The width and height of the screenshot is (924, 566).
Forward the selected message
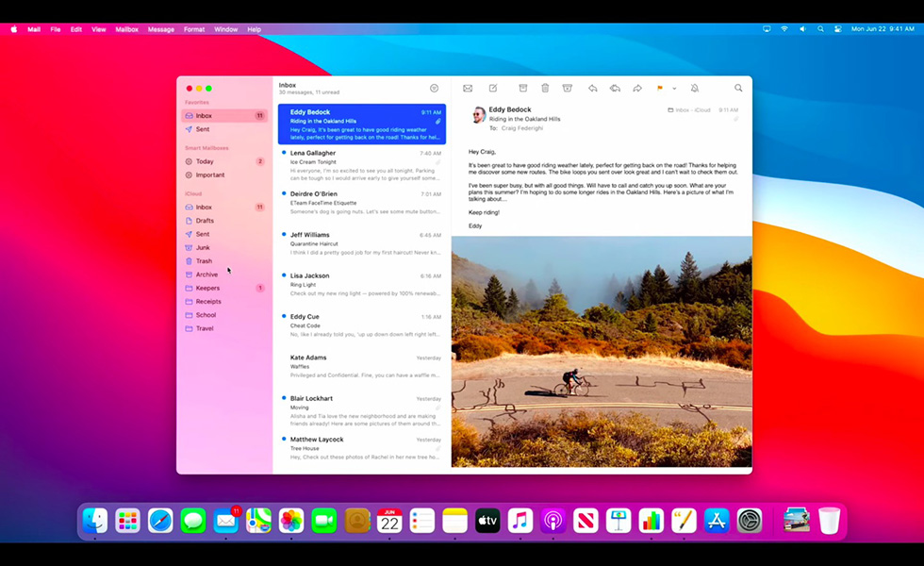pyautogui.click(x=637, y=88)
